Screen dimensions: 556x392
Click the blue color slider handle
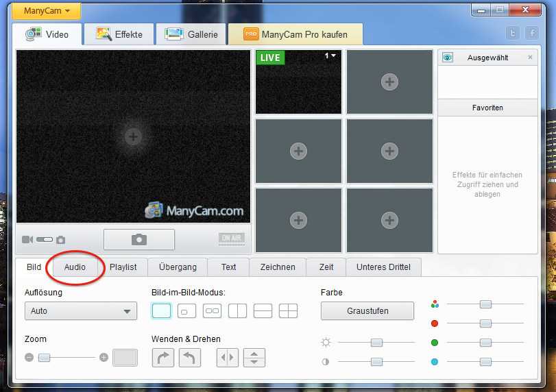[485, 362]
